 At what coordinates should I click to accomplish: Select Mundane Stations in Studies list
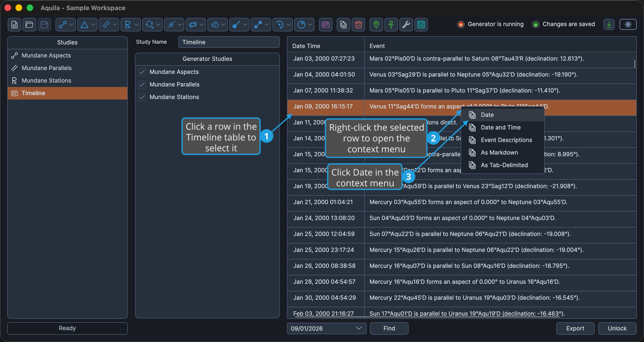coord(68,81)
